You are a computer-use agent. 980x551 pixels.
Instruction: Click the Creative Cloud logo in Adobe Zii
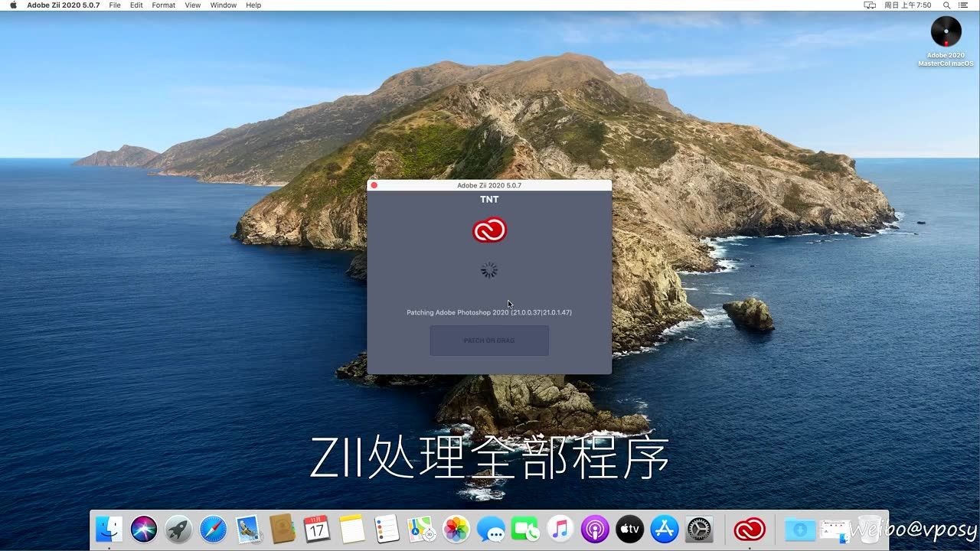coord(489,229)
